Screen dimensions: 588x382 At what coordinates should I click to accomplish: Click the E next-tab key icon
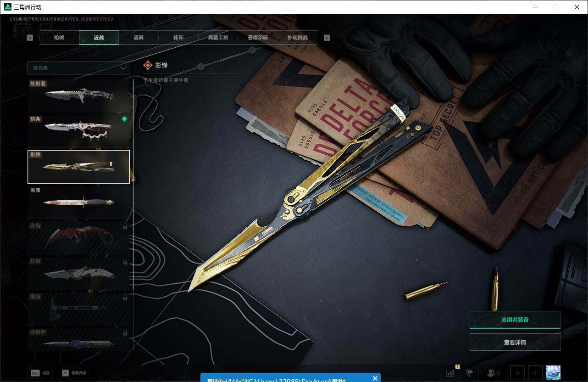click(327, 38)
